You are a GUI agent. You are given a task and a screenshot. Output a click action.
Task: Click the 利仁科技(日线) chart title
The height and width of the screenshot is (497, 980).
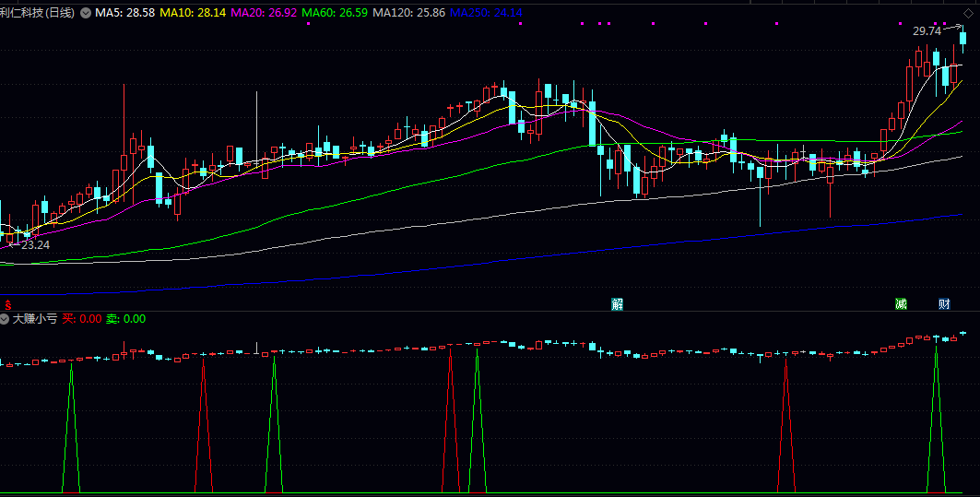point(38,13)
